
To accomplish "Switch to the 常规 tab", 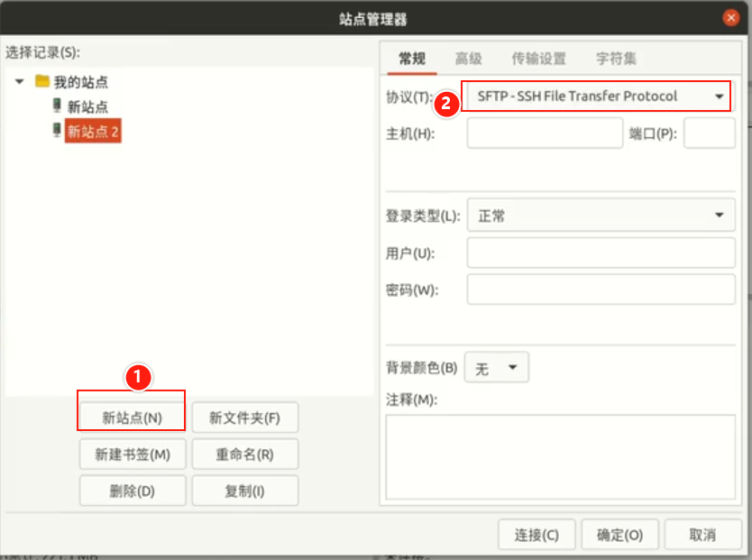I will pyautogui.click(x=412, y=59).
